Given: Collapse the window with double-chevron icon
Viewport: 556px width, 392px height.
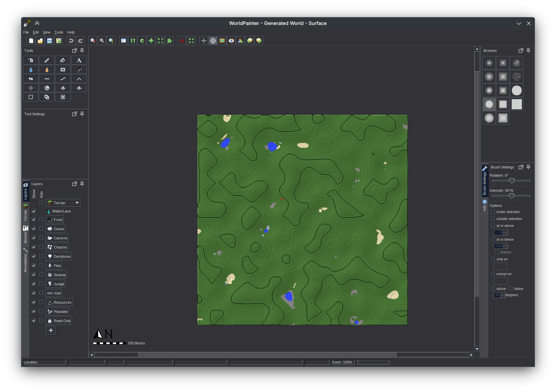Looking at the screenshot, I should pyautogui.click(x=37, y=23).
